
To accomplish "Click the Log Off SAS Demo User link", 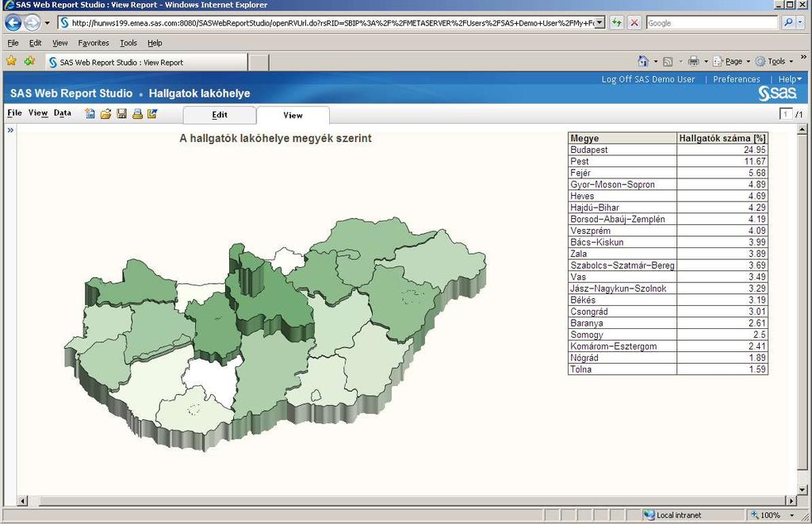I will click(x=648, y=79).
